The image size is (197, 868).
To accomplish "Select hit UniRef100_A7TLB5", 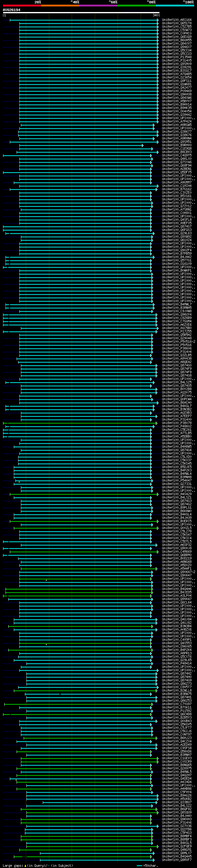I will click(x=176, y=433).
